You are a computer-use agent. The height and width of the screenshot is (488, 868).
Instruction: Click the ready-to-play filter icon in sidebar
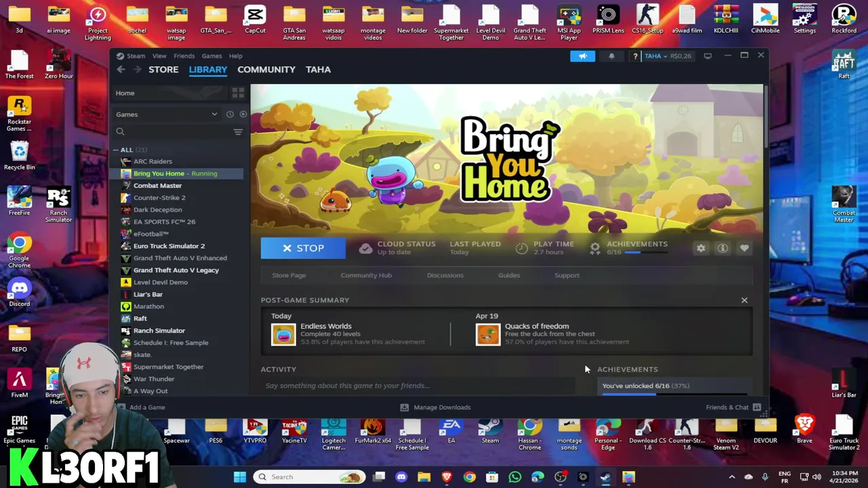pos(243,115)
